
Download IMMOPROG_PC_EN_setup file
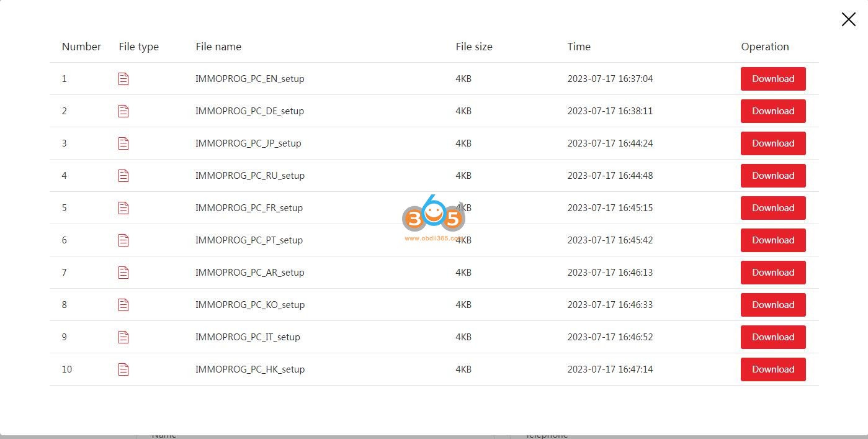tap(773, 79)
